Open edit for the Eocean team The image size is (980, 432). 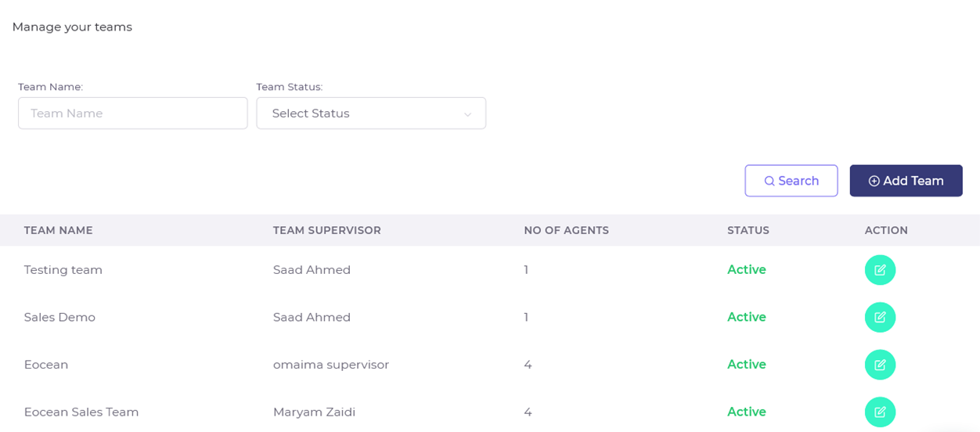click(x=880, y=365)
